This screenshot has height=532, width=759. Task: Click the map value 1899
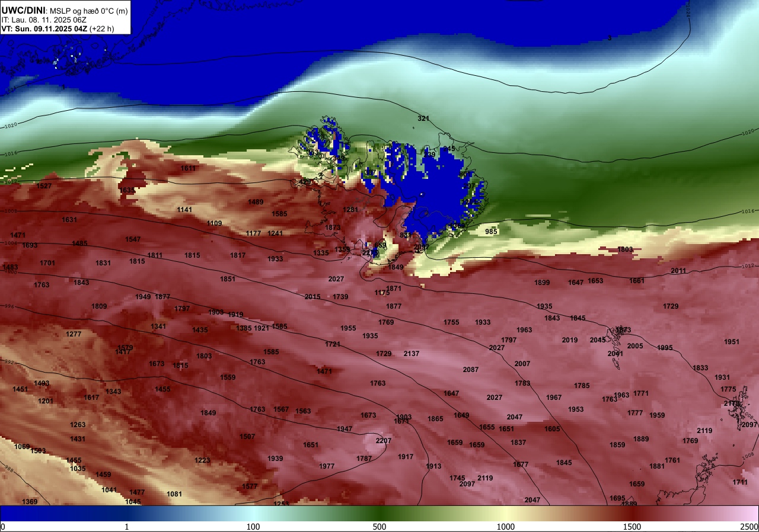click(542, 283)
